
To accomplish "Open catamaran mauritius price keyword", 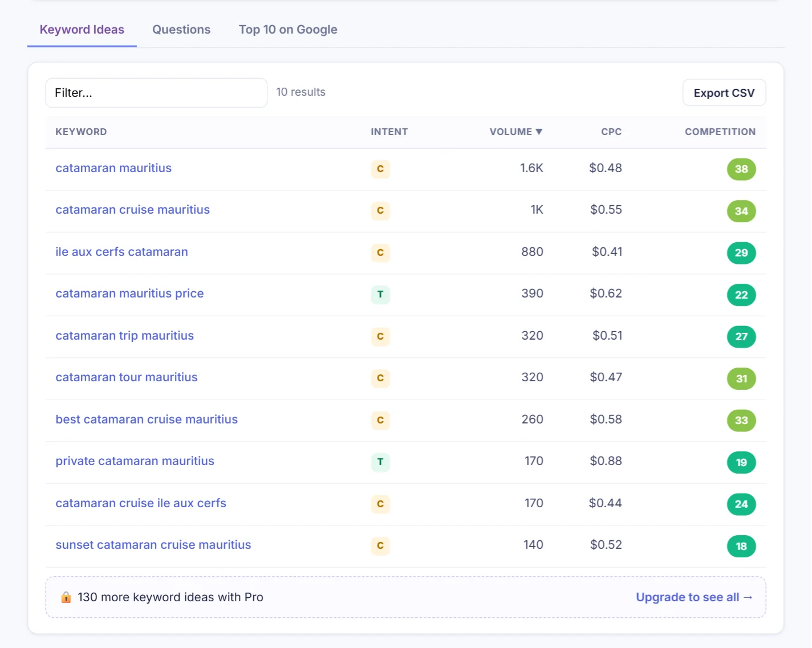I will point(129,294).
